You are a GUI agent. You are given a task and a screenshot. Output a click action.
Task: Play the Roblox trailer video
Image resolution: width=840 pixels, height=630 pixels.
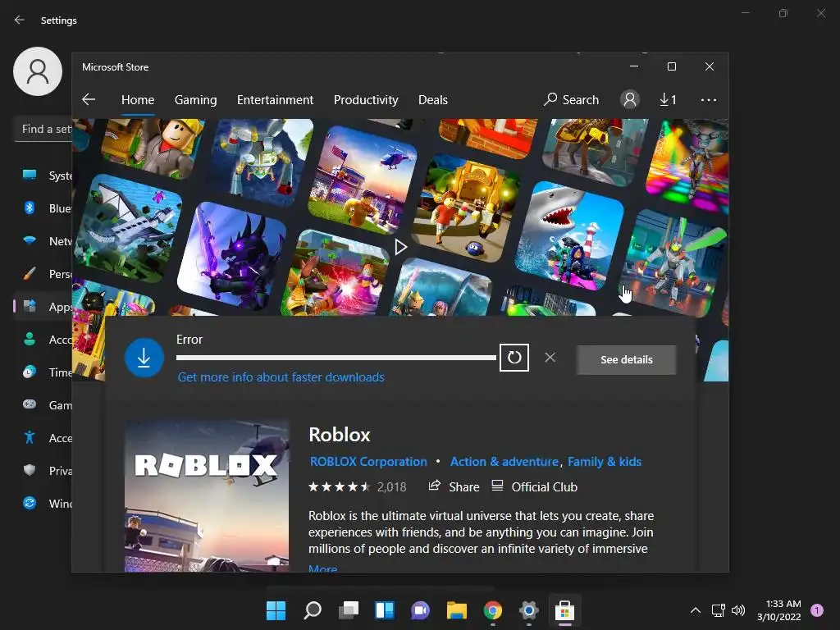click(x=400, y=247)
